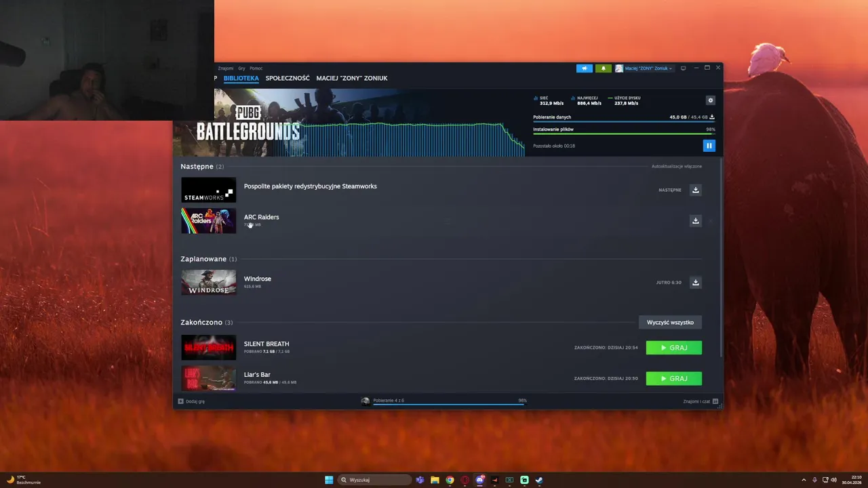The image size is (868, 488).
Task: Open the green notifications bell
Action: [603, 68]
